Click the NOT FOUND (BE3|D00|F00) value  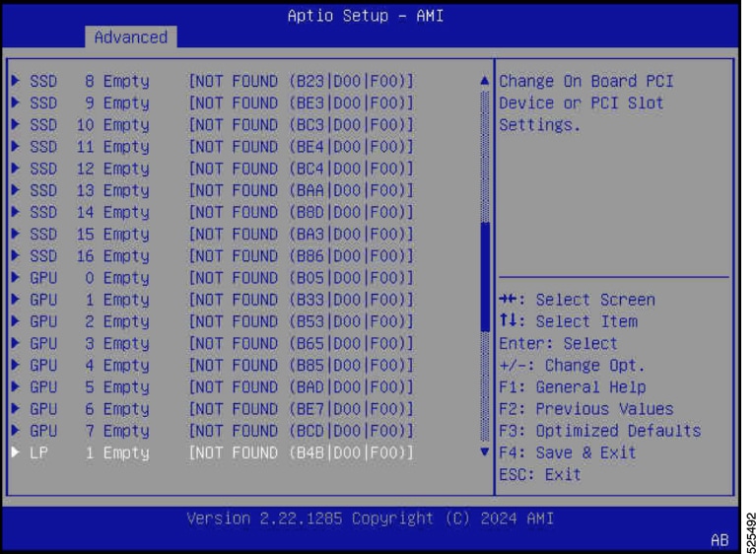click(302, 103)
